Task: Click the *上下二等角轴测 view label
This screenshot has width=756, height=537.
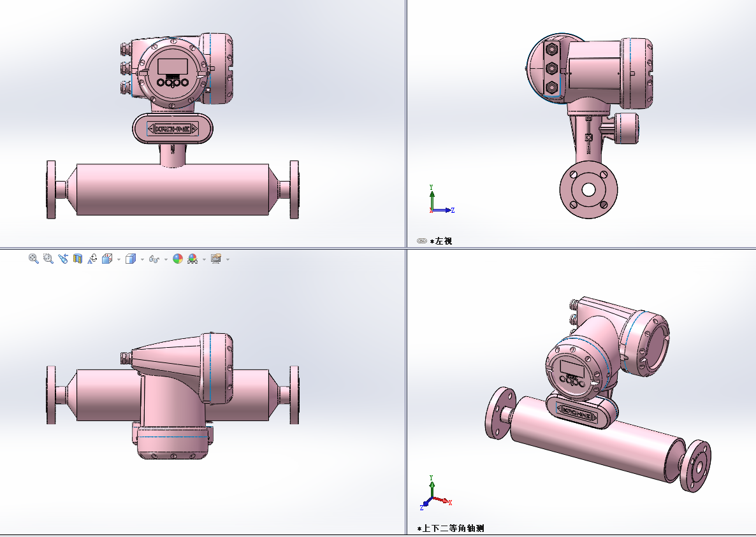Action: click(451, 528)
